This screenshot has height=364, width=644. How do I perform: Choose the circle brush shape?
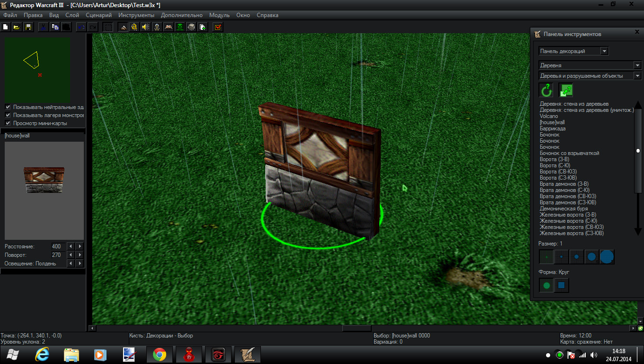tap(546, 285)
